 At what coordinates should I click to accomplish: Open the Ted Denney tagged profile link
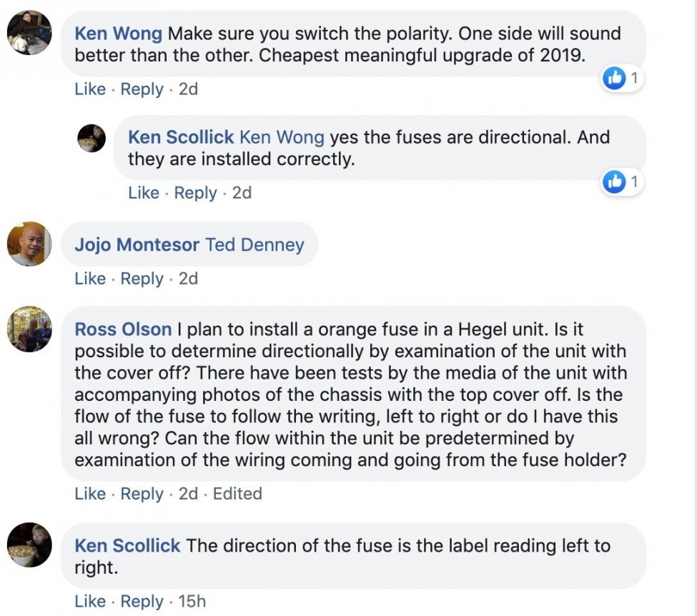tap(254, 244)
